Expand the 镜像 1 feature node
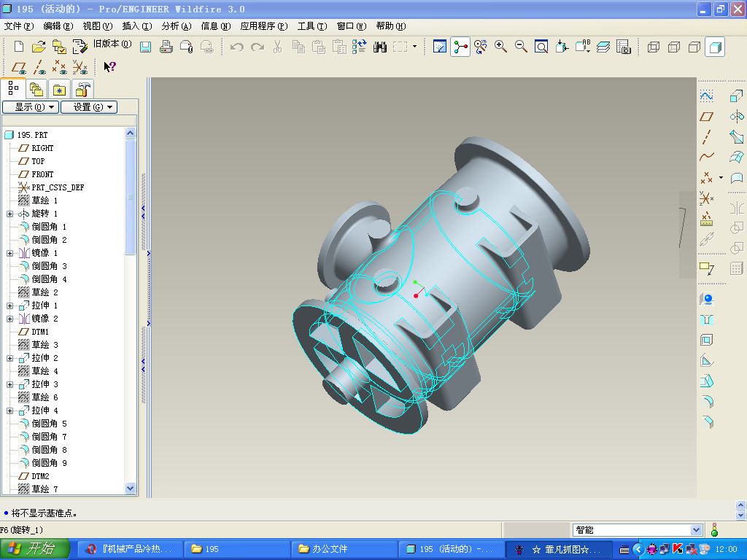Image resolution: width=747 pixels, height=560 pixels. (x=9, y=253)
